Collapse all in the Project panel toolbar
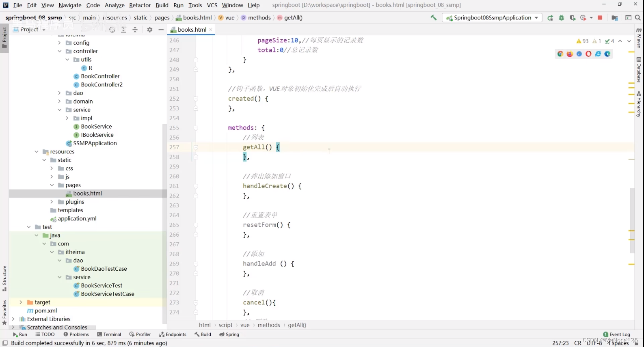 [135, 30]
